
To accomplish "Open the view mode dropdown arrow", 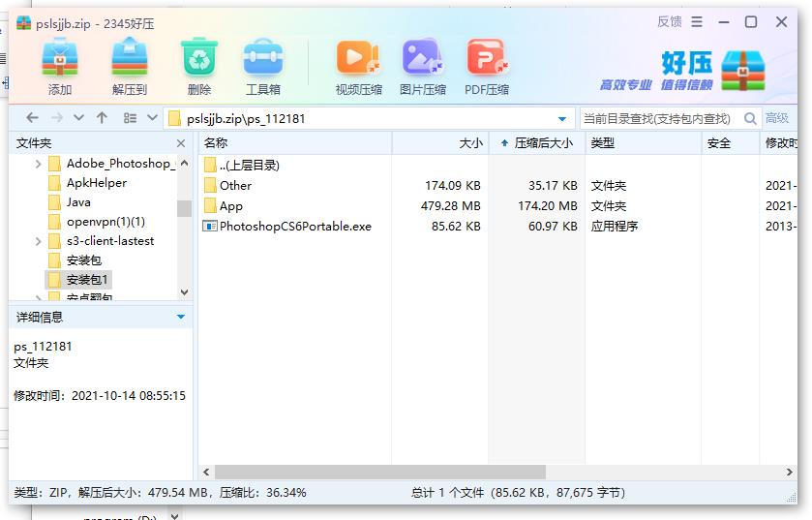I will pos(152,117).
